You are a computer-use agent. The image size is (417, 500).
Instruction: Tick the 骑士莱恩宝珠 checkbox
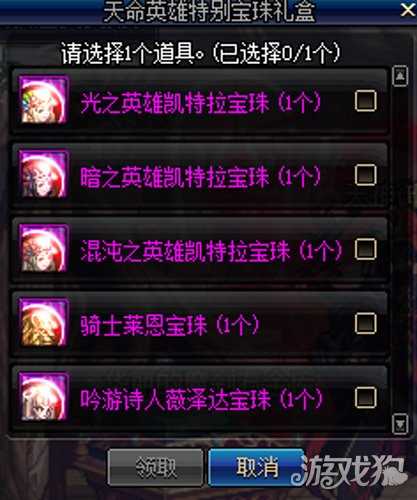pyautogui.click(x=365, y=323)
